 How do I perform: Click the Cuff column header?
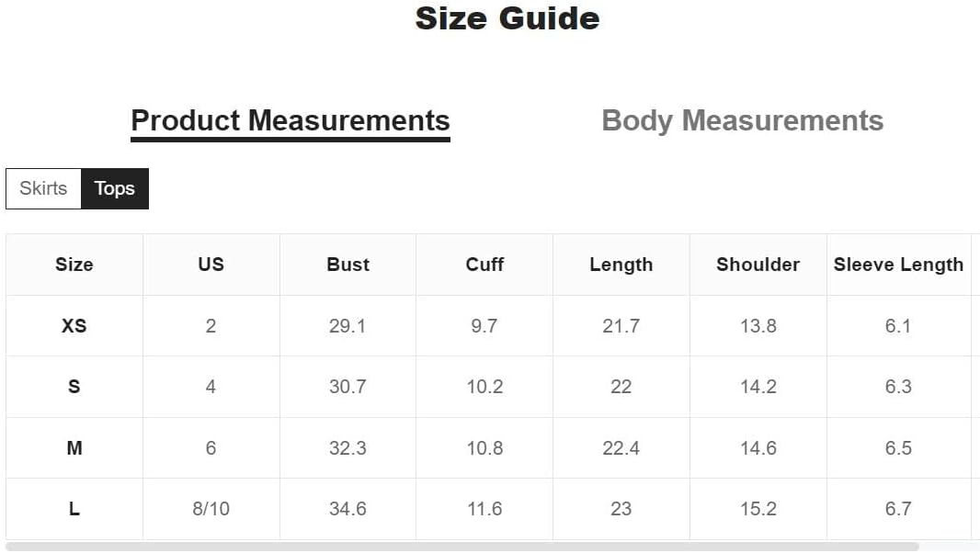[484, 265]
